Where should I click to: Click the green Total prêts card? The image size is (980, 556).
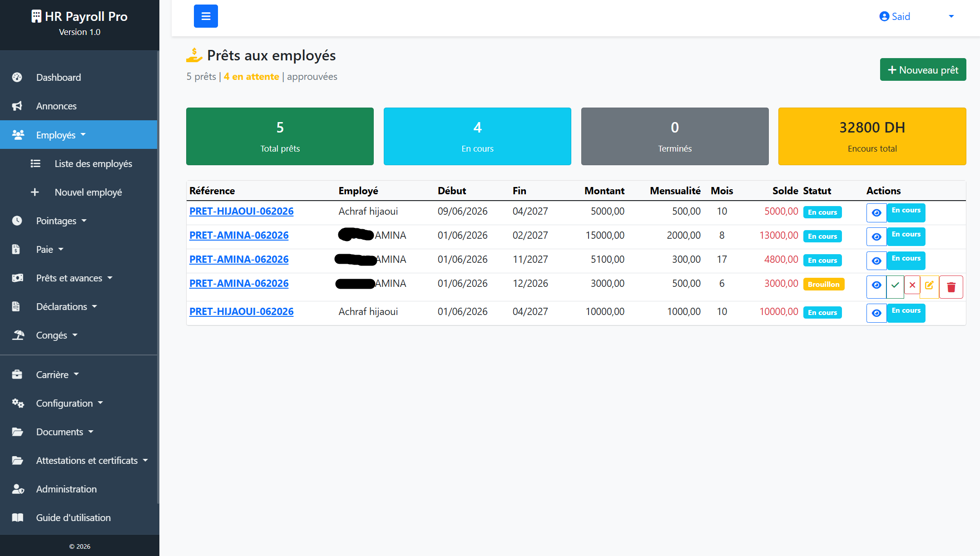click(x=280, y=136)
